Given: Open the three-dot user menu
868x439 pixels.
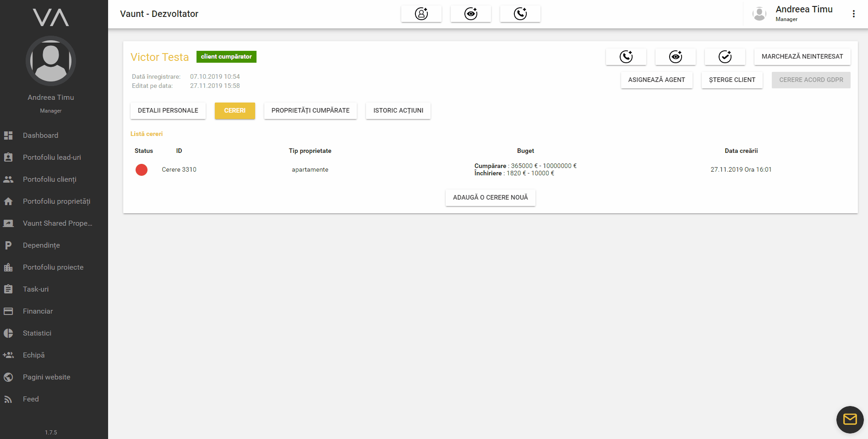Looking at the screenshot, I should tap(853, 14).
